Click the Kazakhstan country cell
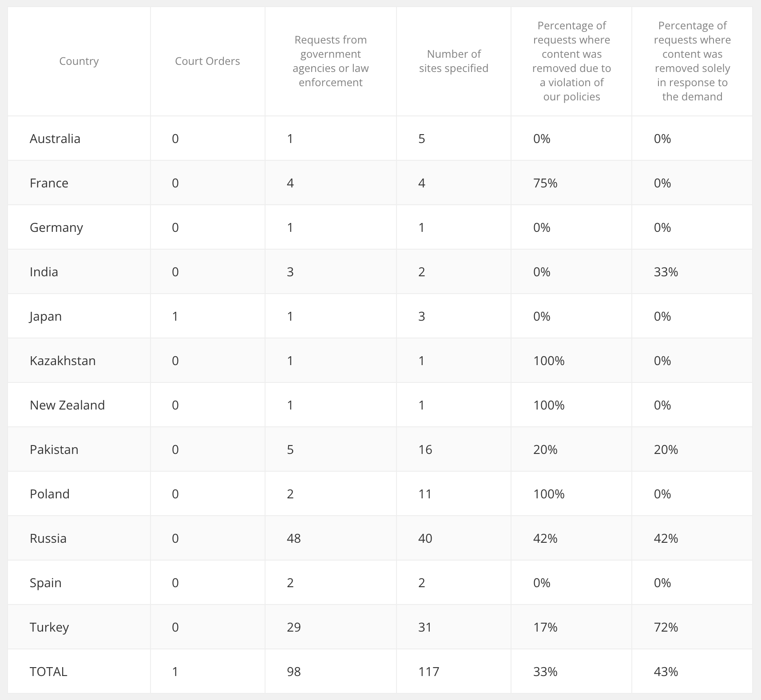Image resolution: width=761 pixels, height=700 pixels. coord(63,361)
